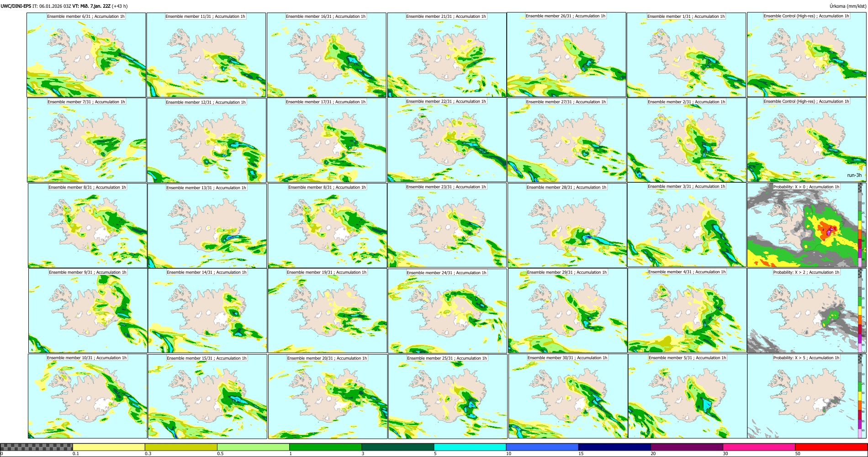Viewport: 868px width, 457px height.
Task: Click the 'Ensemble member 15/31 ; Accumulation 1h' label
Action: point(206,358)
